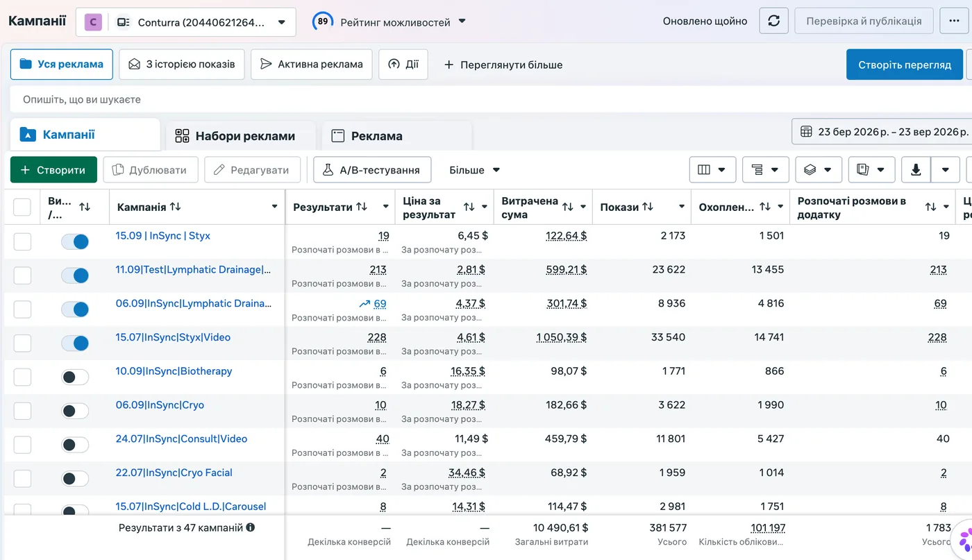Screen dimensions: 972x560
Task: Click the green Створити button
Action: 53,170
